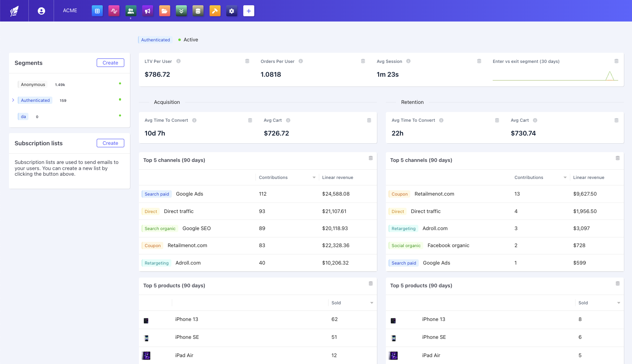
Task: Toggle the status dot beside the da segment
Action: (x=120, y=115)
